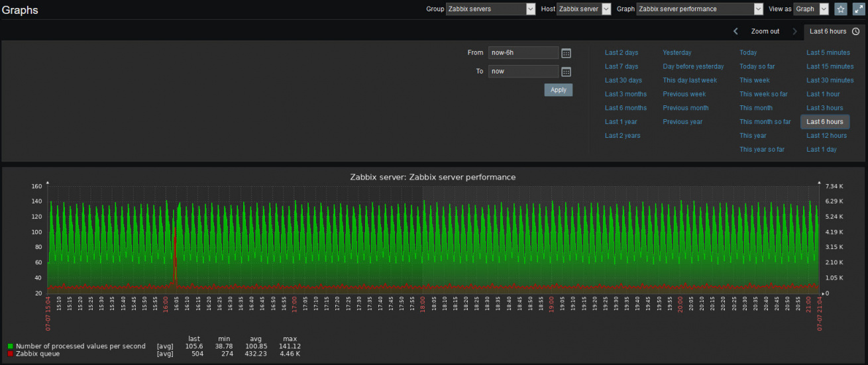868x365 pixels.
Task: Focus the To input field
Action: point(523,72)
